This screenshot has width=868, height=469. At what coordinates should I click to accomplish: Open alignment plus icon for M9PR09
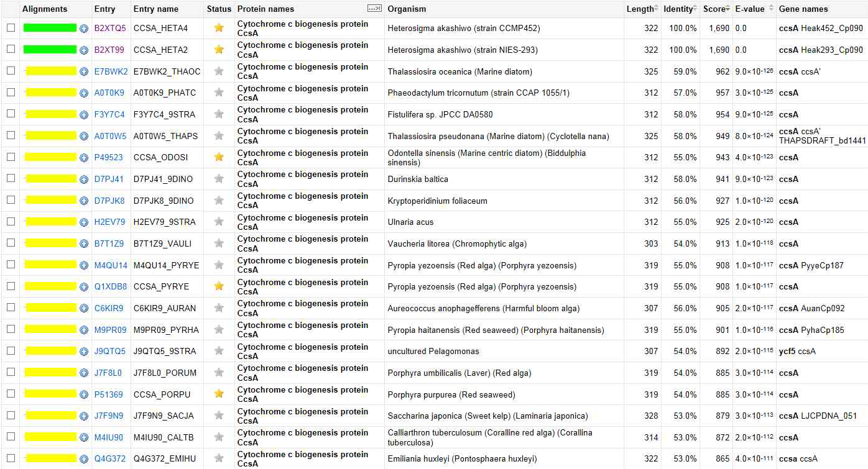84,330
